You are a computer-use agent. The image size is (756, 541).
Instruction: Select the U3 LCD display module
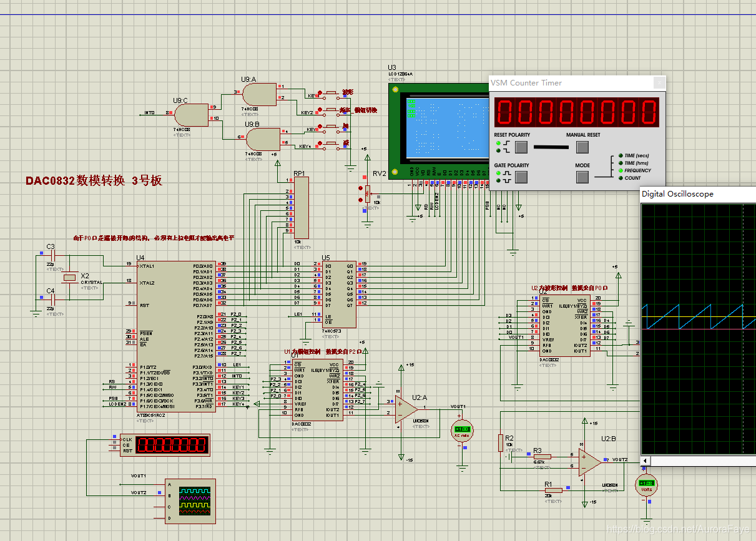(x=439, y=131)
